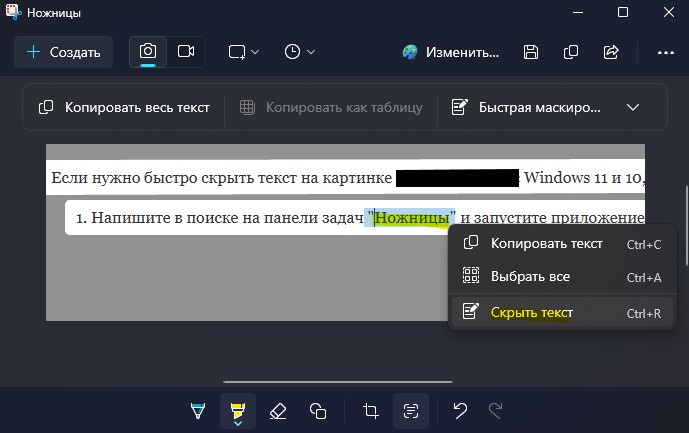Click the text 'Windows 11 и 10'
The image size is (689, 433).
582,178
